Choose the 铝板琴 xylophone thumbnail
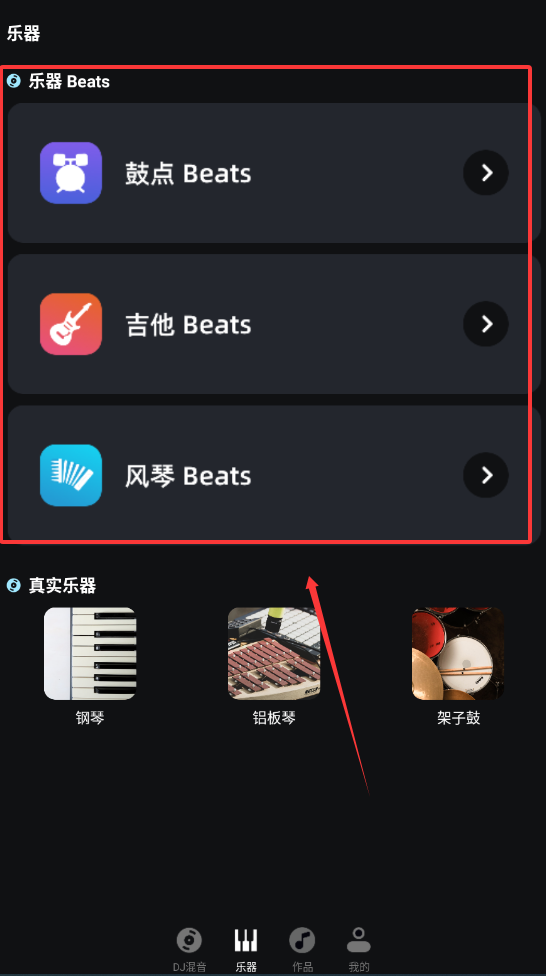Image resolution: width=546 pixels, height=976 pixels. [274, 654]
